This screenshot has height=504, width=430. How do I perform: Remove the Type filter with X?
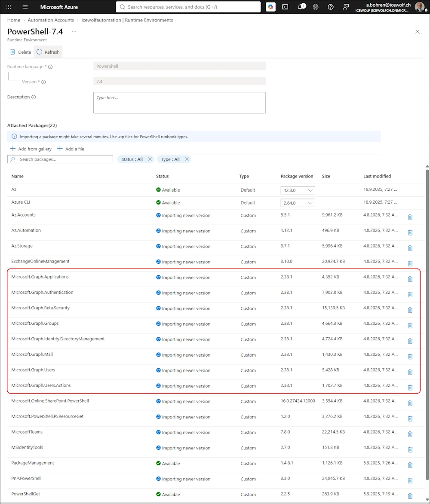click(187, 159)
